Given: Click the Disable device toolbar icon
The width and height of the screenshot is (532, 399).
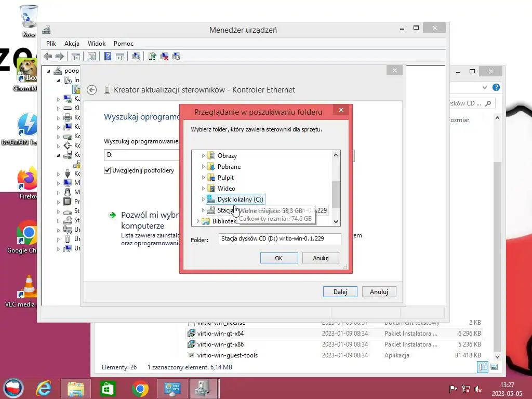Looking at the screenshot, I should coord(176,56).
